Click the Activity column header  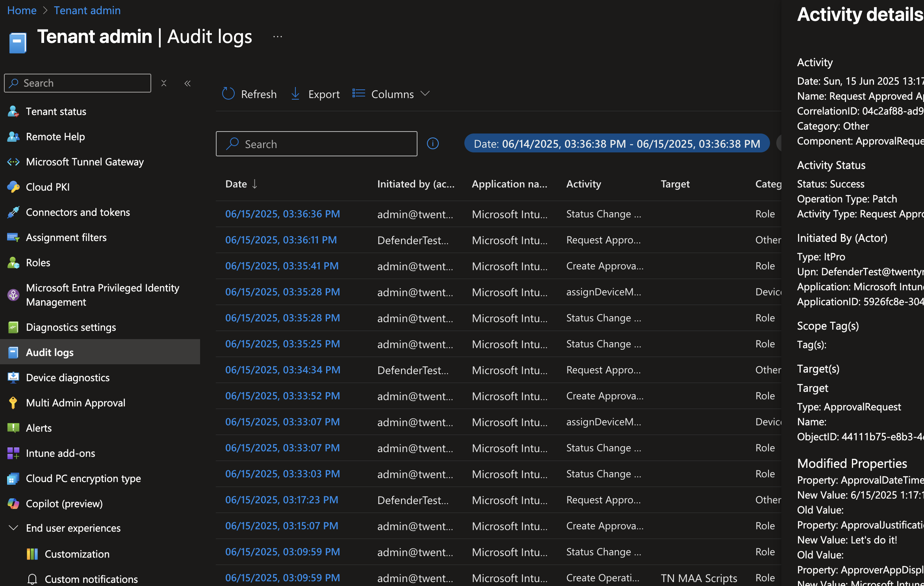click(x=584, y=184)
